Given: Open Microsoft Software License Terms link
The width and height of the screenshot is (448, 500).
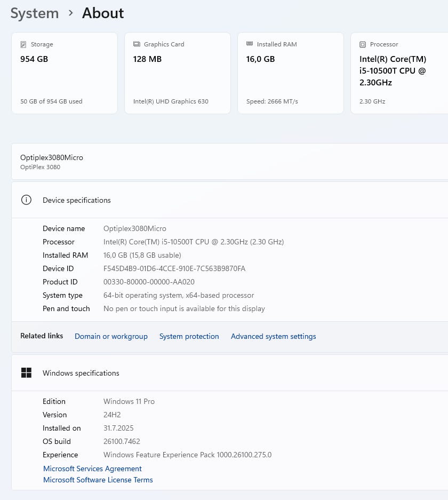Looking at the screenshot, I should pyautogui.click(x=98, y=480).
